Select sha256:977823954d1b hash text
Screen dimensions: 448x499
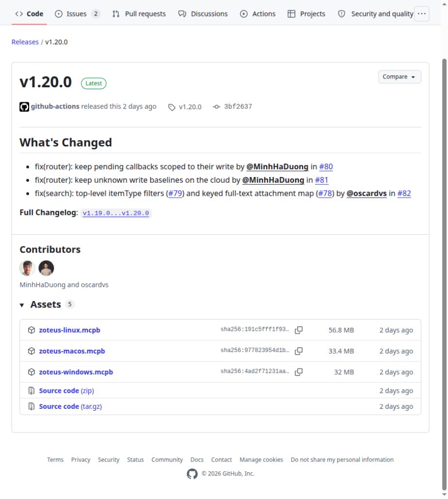pyautogui.click(x=255, y=351)
